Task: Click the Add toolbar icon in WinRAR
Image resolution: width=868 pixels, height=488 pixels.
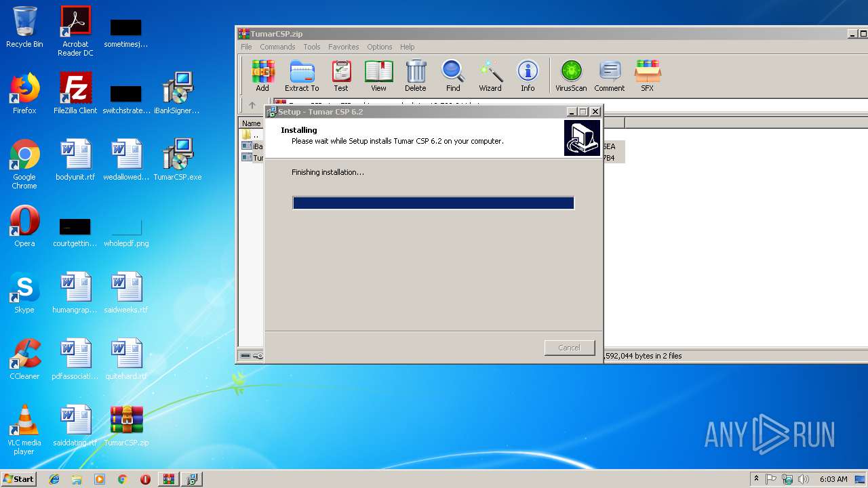Action: (262, 76)
